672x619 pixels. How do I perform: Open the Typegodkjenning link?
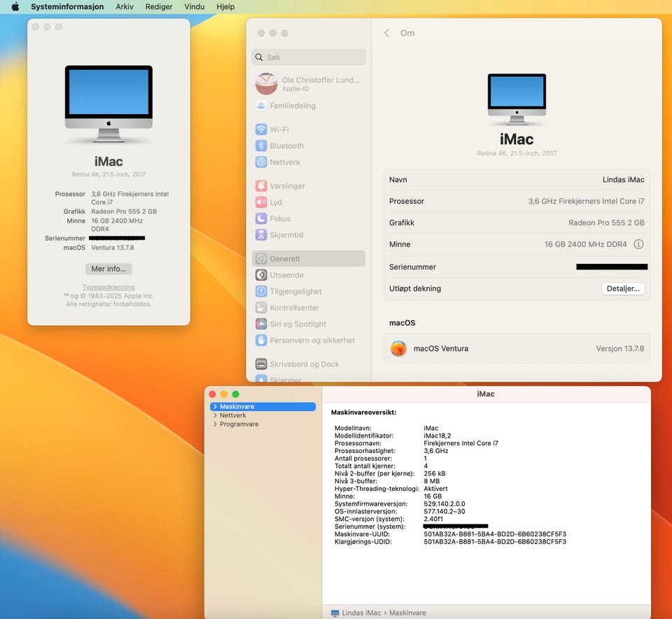pyautogui.click(x=108, y=287)
